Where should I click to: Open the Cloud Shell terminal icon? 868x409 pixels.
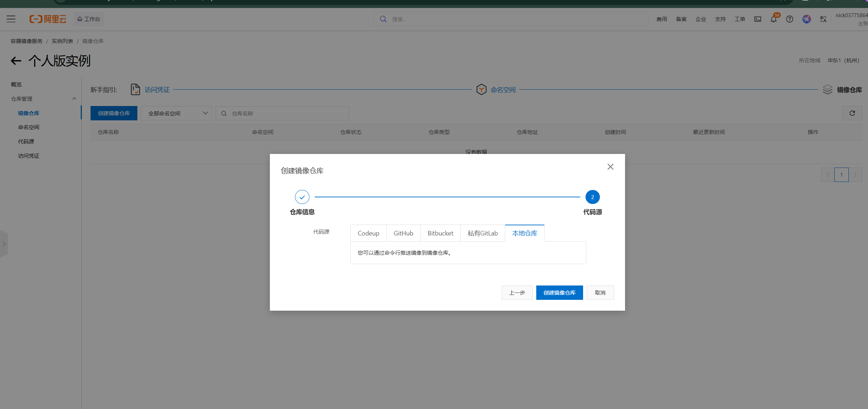coord(758,19)
